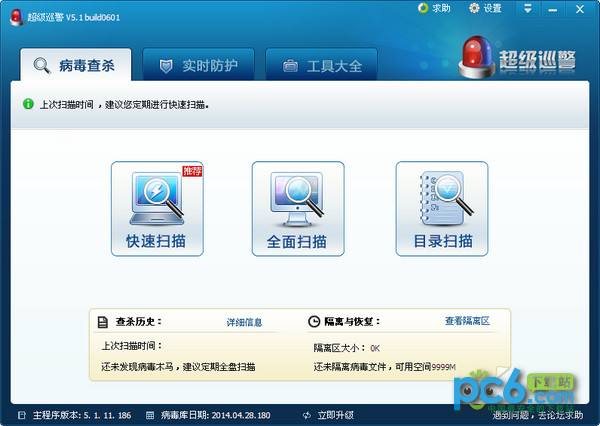Click the 隔离区大小: 0K text
Image resolution: width=600 pixels, height=426 pixels.
[x=346, y=348]
